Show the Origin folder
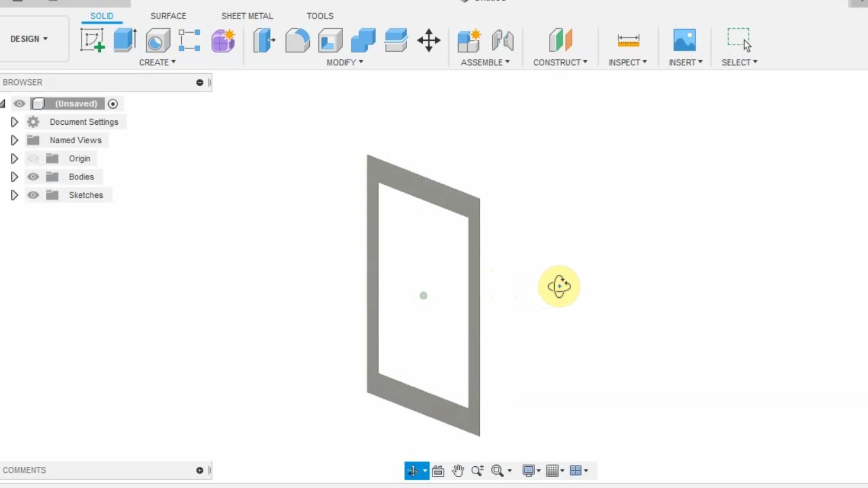 point(33,158)
